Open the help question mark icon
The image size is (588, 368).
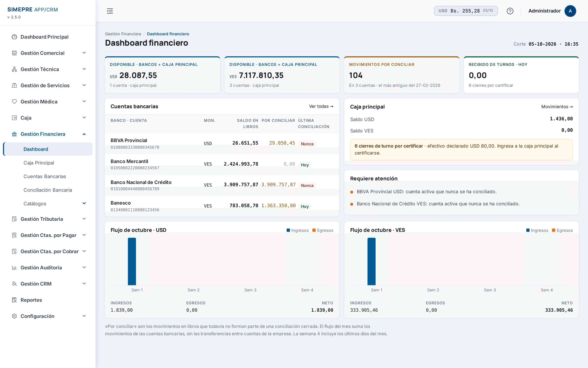tap(510, 11)
